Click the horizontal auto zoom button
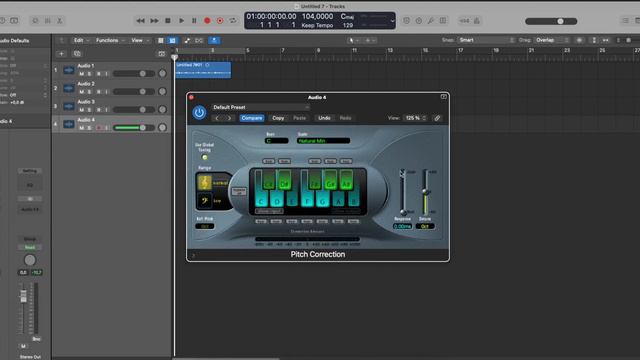Image resolution: width=640 pixels, height=360 pixels. tap(606, 40)
